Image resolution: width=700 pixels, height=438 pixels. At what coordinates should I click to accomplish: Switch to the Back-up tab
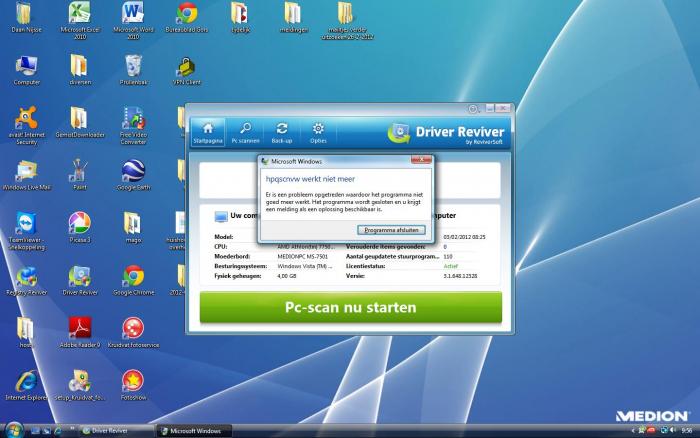282,133
